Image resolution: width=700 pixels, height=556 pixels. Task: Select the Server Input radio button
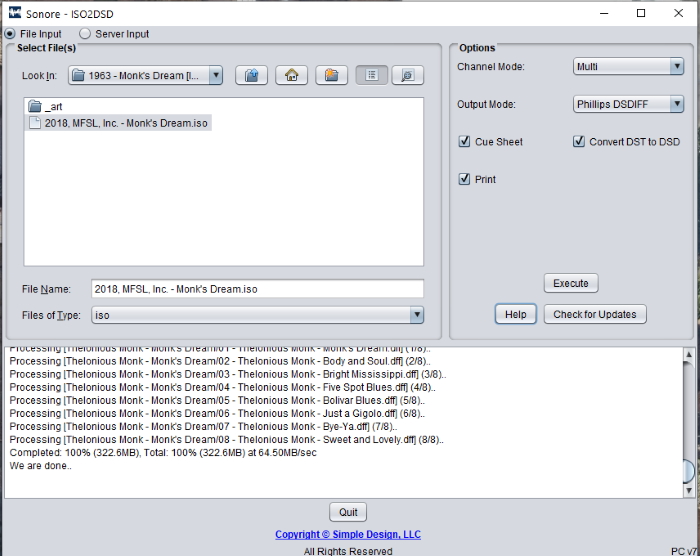[85, 34]
